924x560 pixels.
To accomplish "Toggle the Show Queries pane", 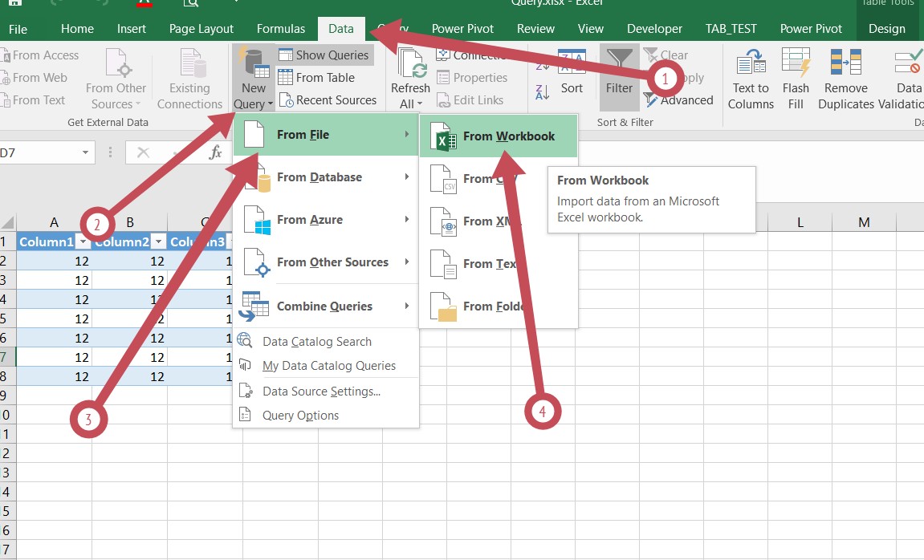I will [x=324, y=55].
